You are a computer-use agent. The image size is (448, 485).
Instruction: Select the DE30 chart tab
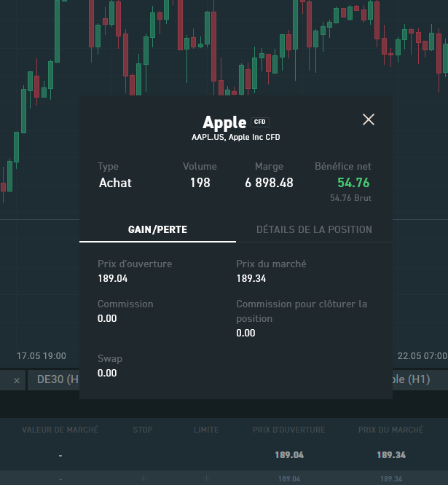point(54,379)
